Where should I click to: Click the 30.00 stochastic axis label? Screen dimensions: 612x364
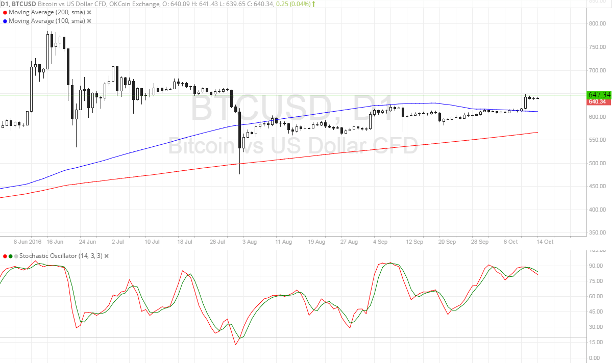tap(596, 327)
